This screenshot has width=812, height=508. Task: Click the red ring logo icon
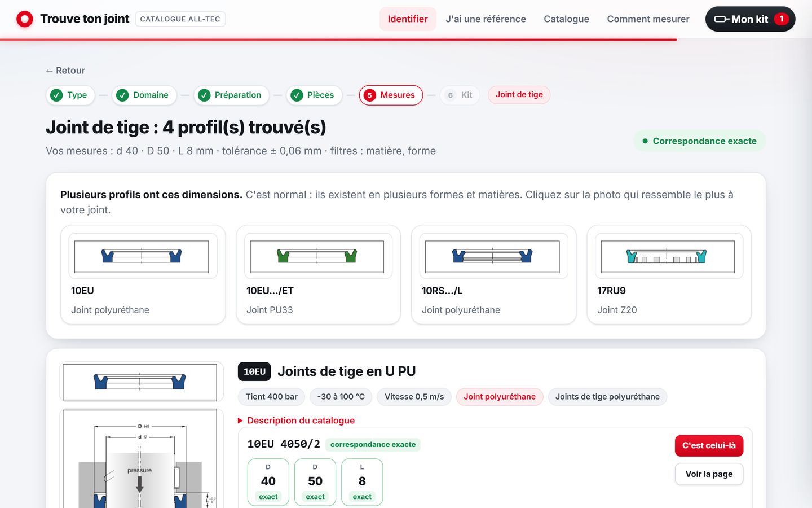point(25,19)
